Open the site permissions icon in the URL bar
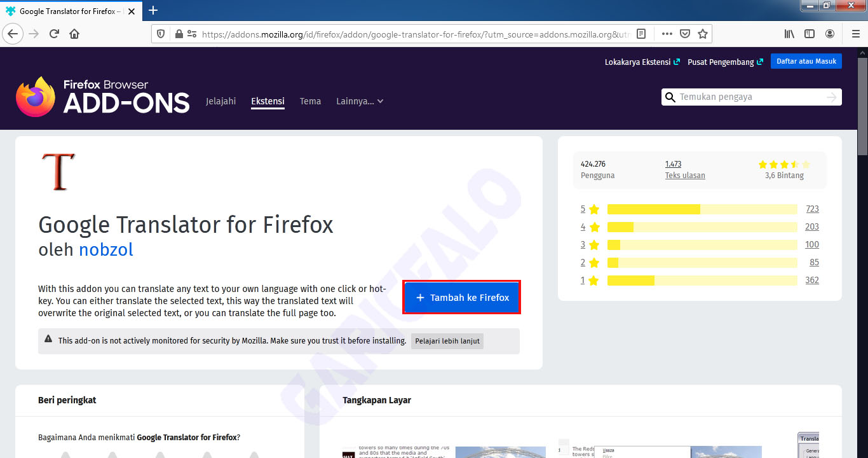The height and width of the screenshot is (458, 868). [x=192, y=34]
